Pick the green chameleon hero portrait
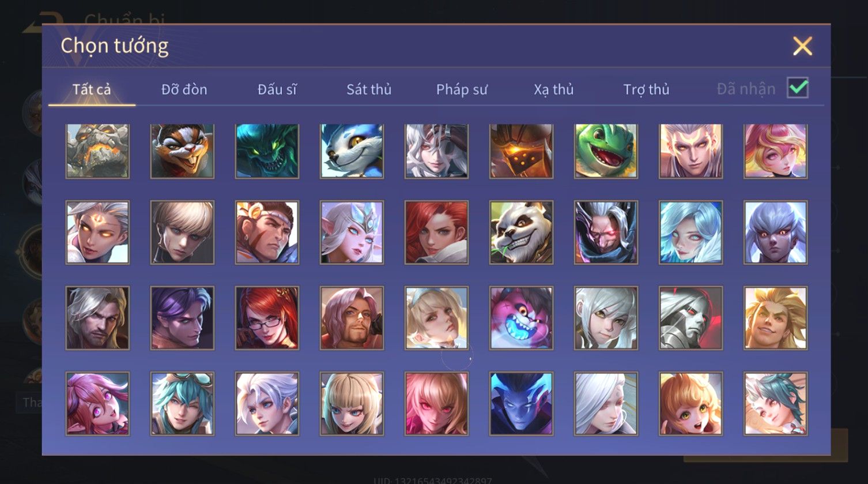Screen dimensions: 868x484 (606, 151)
